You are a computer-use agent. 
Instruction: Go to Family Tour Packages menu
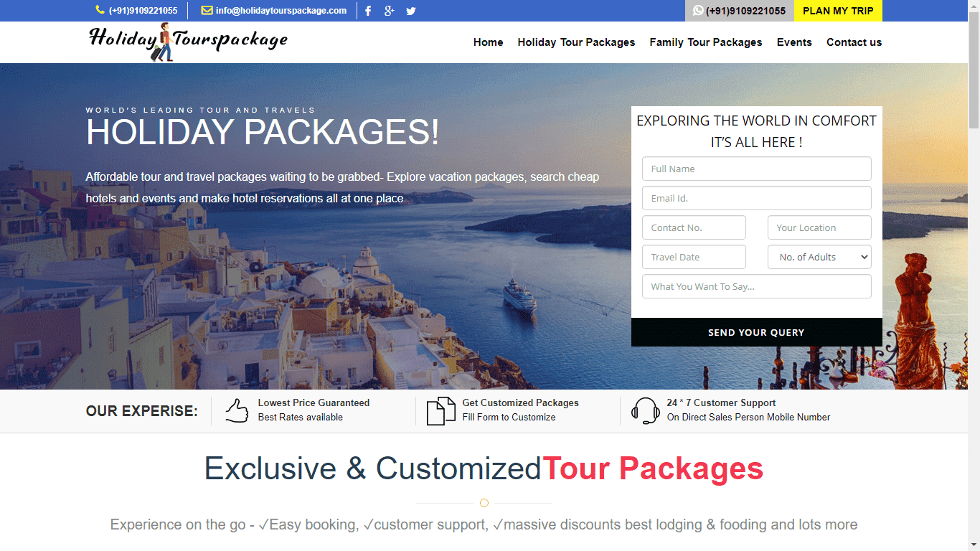(706, 42)
